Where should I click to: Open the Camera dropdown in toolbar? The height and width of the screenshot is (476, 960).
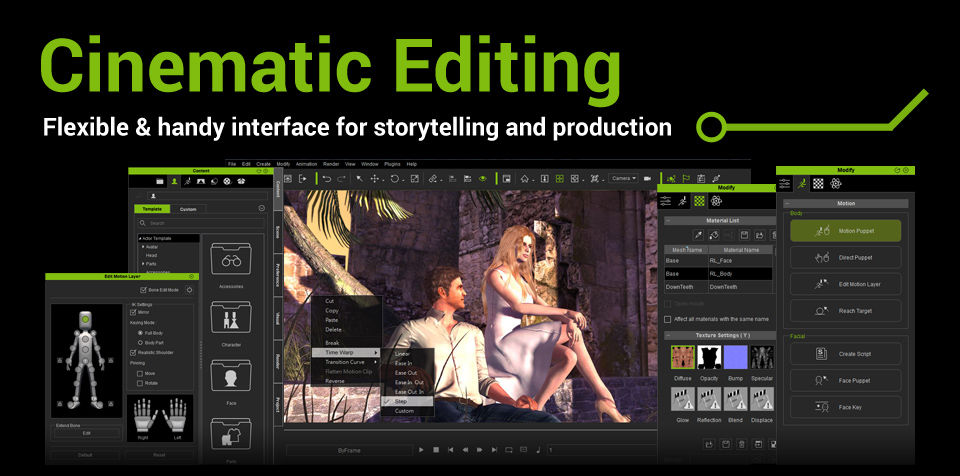click(623, 178)
